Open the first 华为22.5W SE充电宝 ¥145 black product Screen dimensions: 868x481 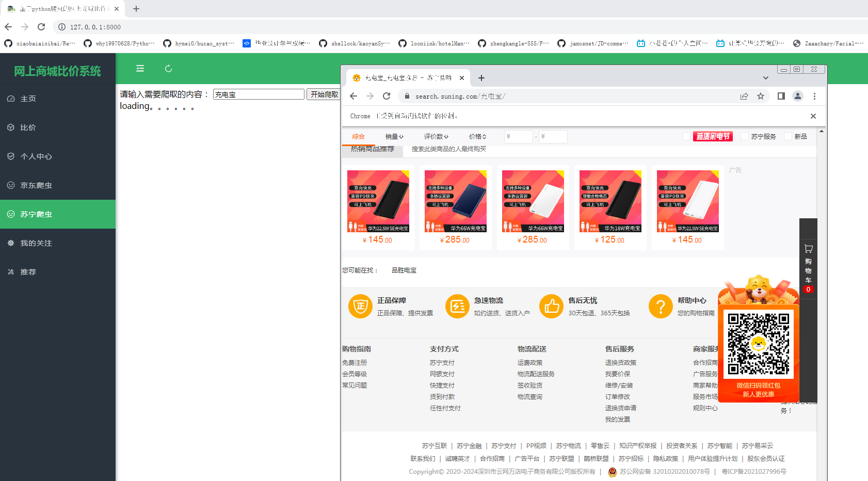[x=378, y=201]
